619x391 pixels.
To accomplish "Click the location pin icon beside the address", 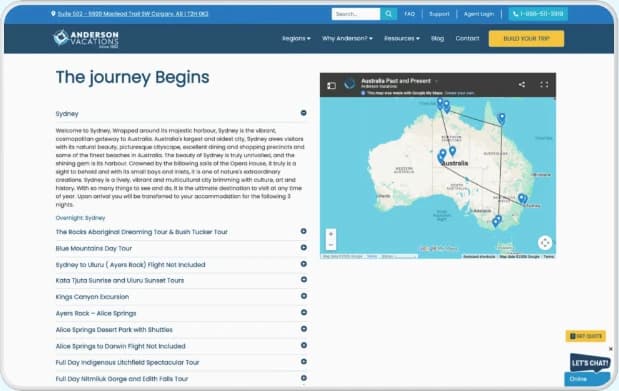I will [53, 14].
